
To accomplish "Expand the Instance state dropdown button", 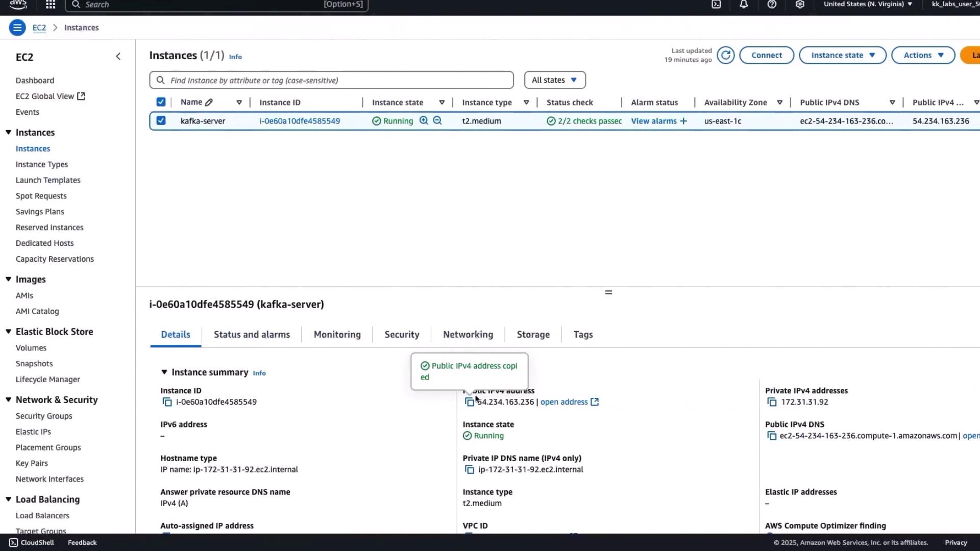I will click(x=842, y=55).
